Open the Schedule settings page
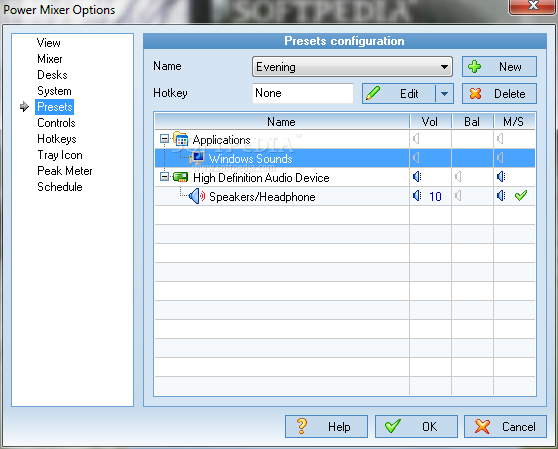 click(60, 187)
